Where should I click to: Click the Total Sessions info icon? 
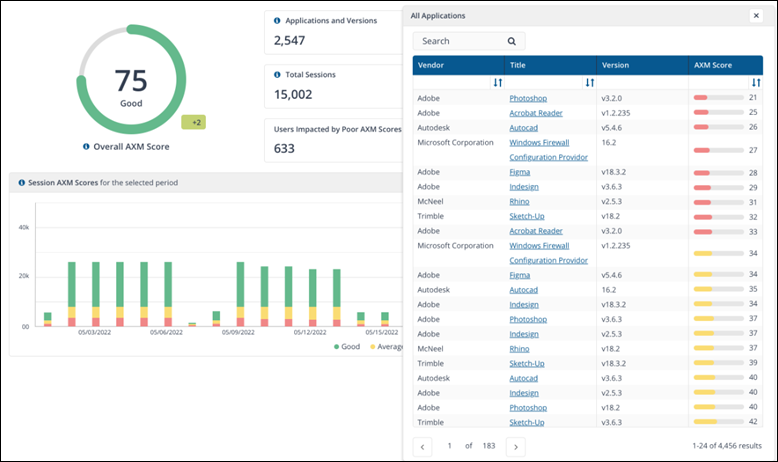pyautogui.click(x=277, y=74)
